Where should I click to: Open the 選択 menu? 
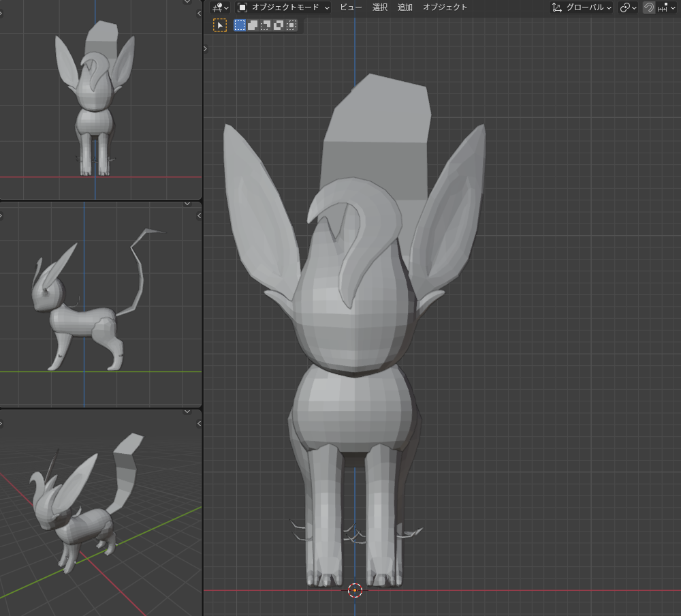tap(380, 7)
